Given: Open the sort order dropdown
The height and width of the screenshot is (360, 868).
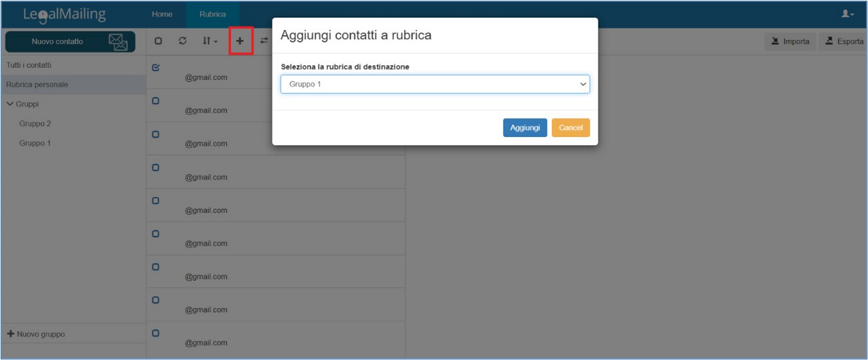Looking at the screenshot, I should pos(210,41).
